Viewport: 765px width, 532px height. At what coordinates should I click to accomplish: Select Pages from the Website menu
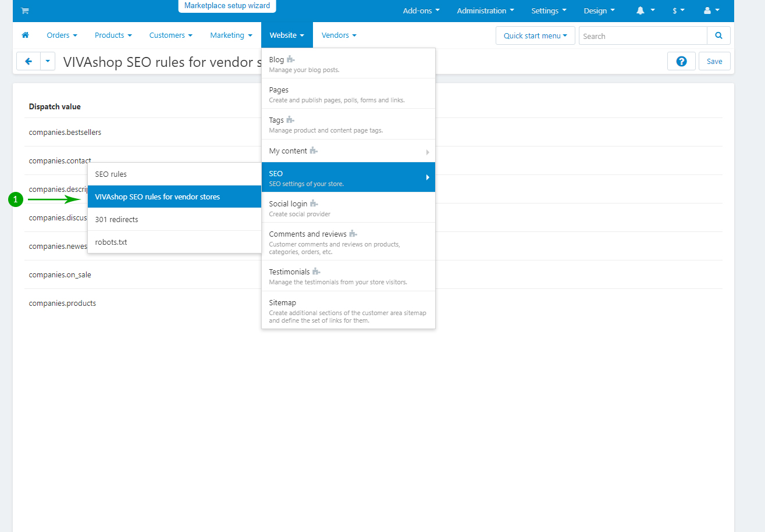pos(348,94)
